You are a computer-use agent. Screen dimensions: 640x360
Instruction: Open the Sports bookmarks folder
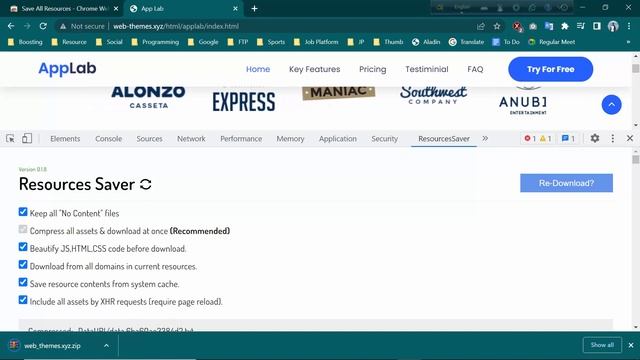pyautogui.click(x=271, y=42)
